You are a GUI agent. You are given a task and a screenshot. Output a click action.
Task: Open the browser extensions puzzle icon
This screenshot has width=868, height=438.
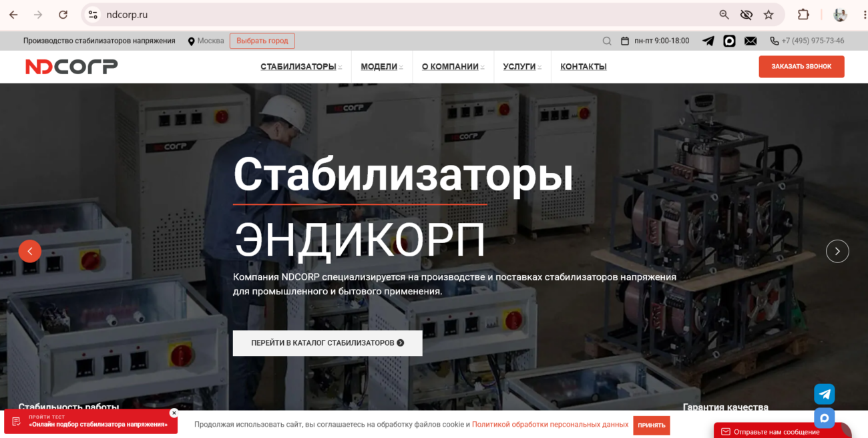803,15
